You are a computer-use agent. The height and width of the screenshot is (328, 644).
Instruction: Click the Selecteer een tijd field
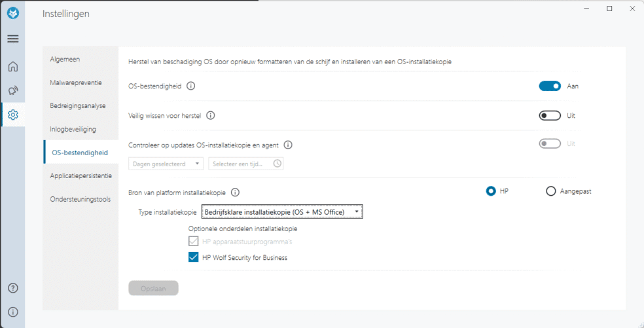[246, 164]
